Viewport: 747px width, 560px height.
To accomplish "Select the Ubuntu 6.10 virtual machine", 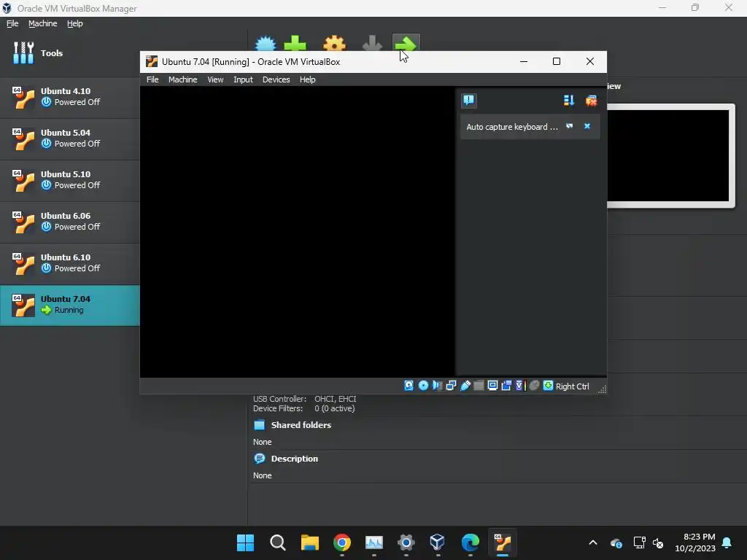I will point(69,263).
